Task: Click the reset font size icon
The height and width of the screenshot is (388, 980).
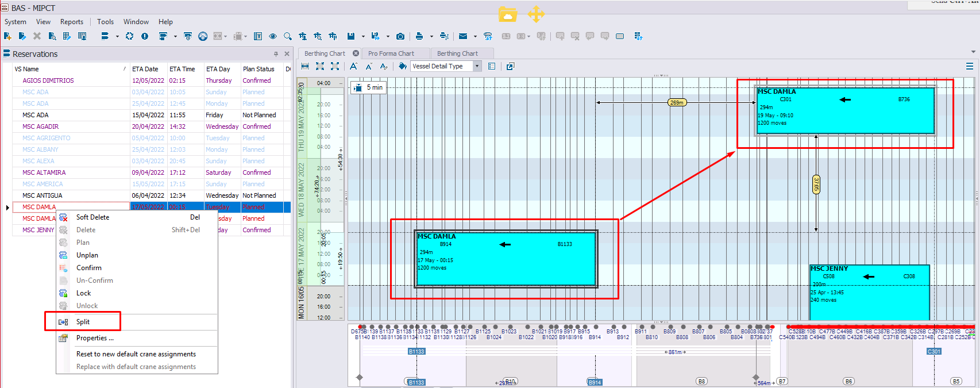Action: (384, 66)
